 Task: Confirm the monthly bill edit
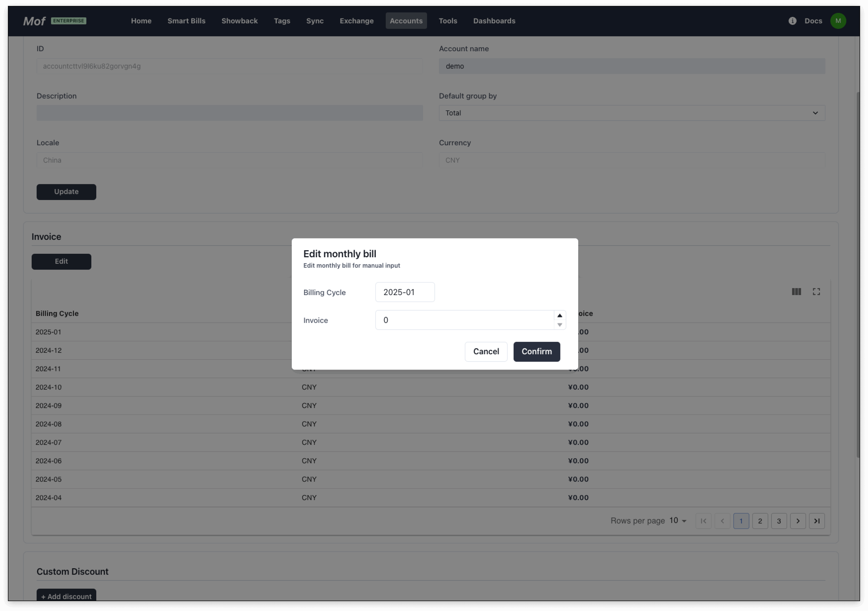pos(536,352)
